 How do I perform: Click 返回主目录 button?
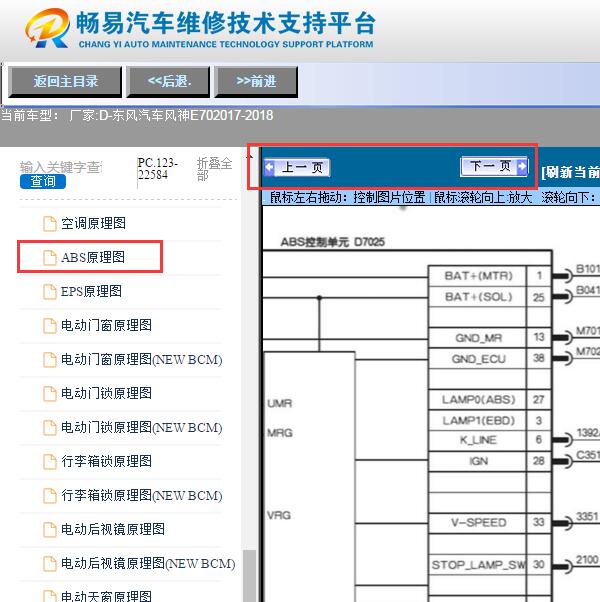point(65,81)
